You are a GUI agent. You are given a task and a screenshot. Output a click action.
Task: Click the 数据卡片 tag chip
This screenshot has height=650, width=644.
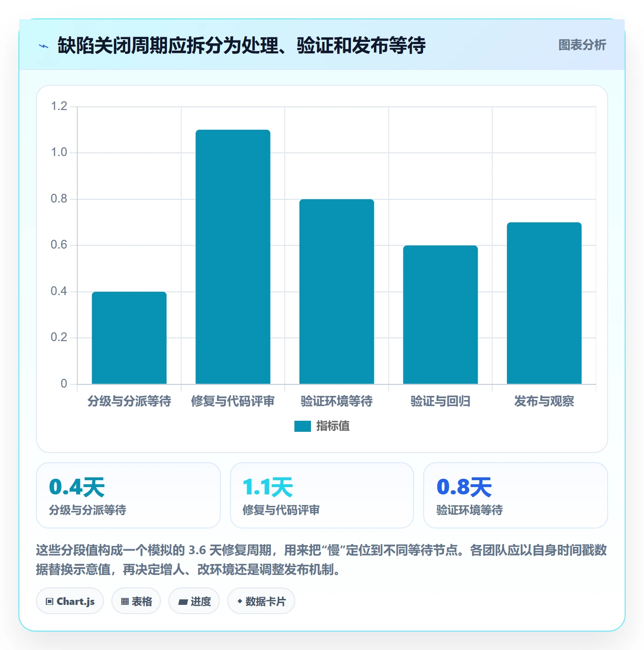pyautogui.click(x=261, y=601)
